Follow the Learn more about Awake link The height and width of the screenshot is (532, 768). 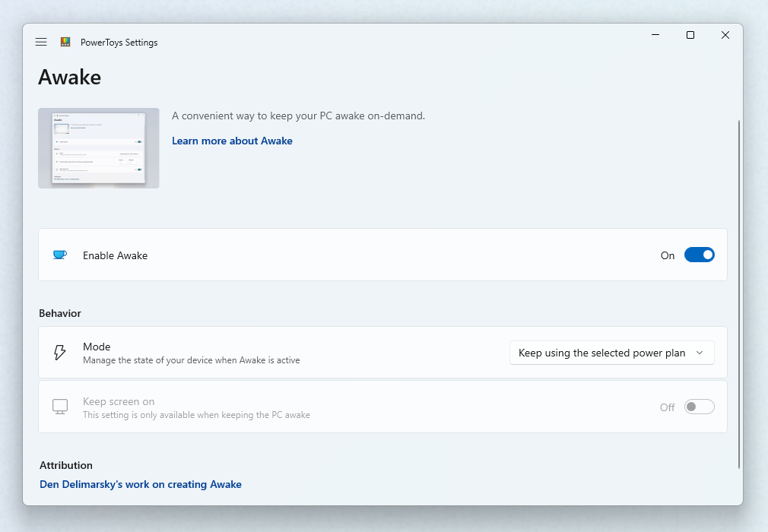coord(232,141)
